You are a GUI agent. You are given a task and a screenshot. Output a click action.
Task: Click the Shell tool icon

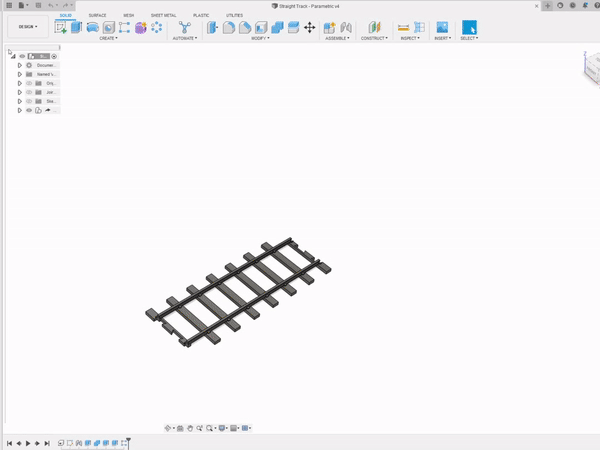point(261,28)
